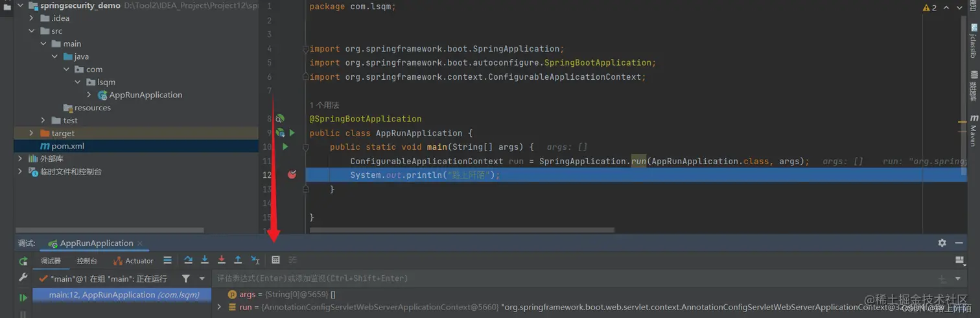The image size is (980, 318).
Task: Switch to the 调试器 tab
Action: 51,261
